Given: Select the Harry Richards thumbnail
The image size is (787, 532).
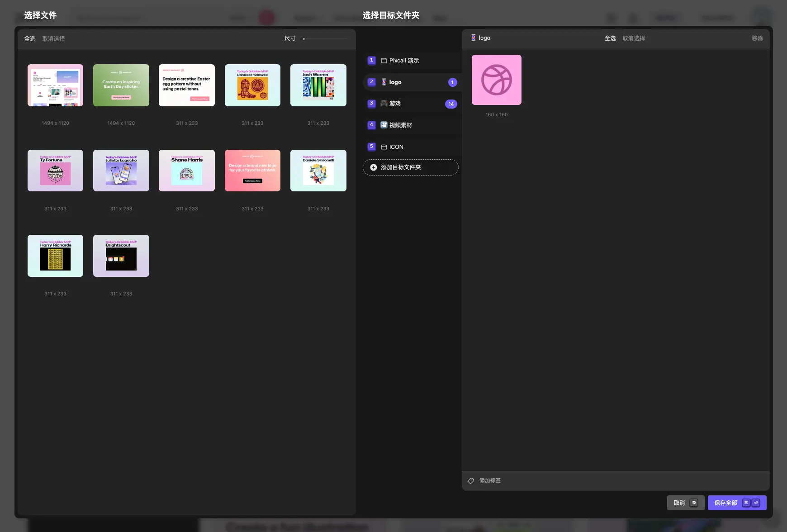Looking at the screenshot, I should (55, 256).
